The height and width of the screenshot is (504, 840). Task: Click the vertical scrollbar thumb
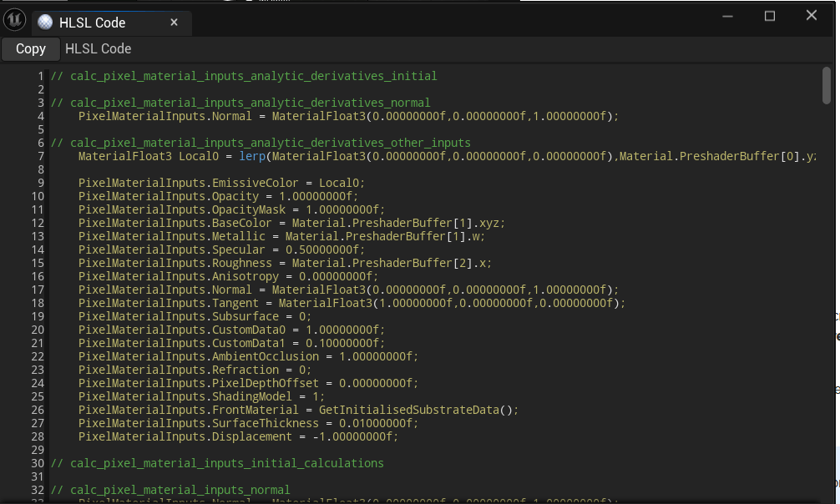tap(826, 86)
